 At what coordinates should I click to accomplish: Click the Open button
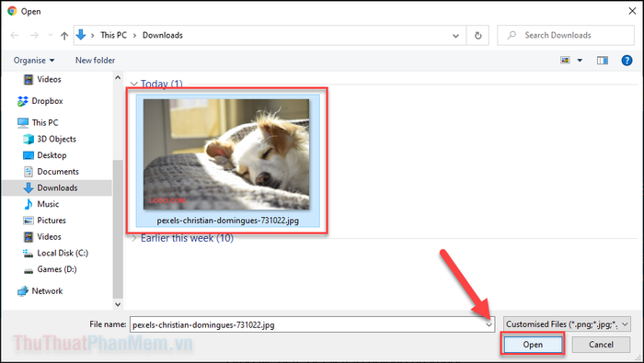tap(533, 345)
